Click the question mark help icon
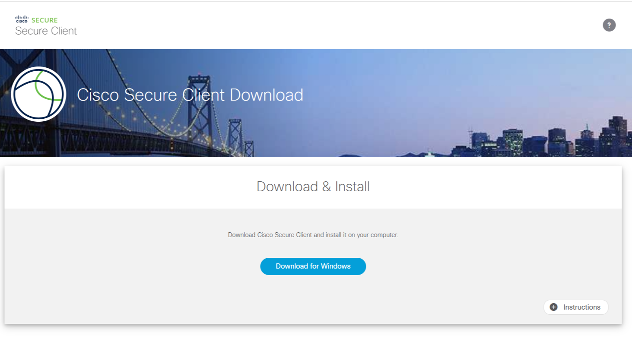The height and width of the screenshot is (364, 632). [609, 25]
